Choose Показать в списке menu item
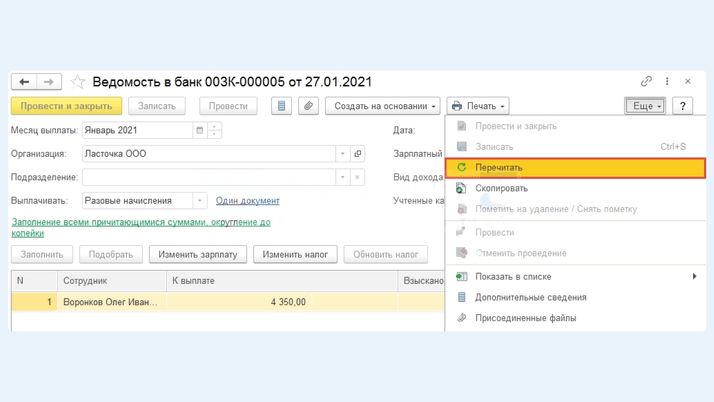714x402 pixels. (x=576, y=276)
